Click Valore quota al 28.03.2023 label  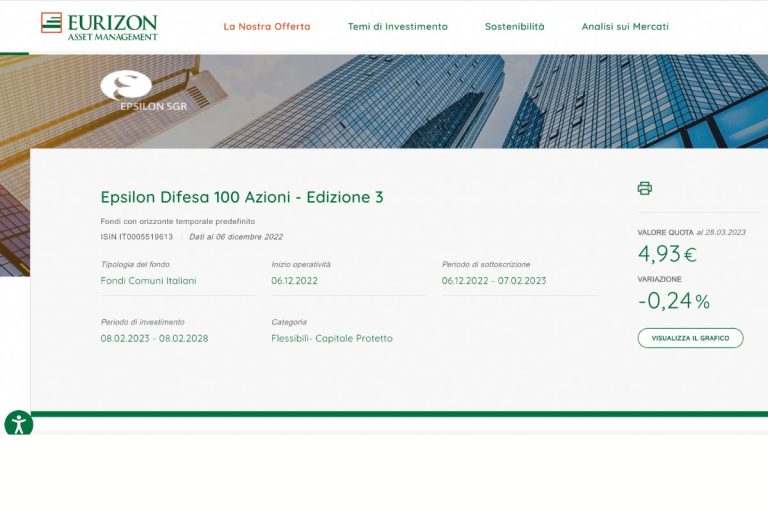pos(692,232)
